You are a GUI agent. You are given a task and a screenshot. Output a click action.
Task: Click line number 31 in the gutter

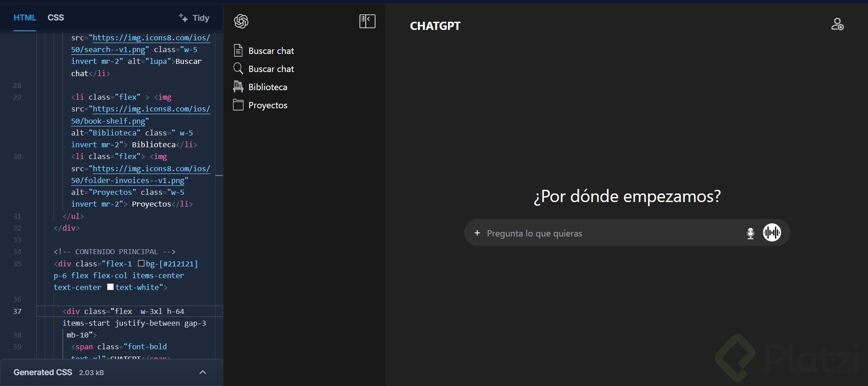(x=17, y=216)
